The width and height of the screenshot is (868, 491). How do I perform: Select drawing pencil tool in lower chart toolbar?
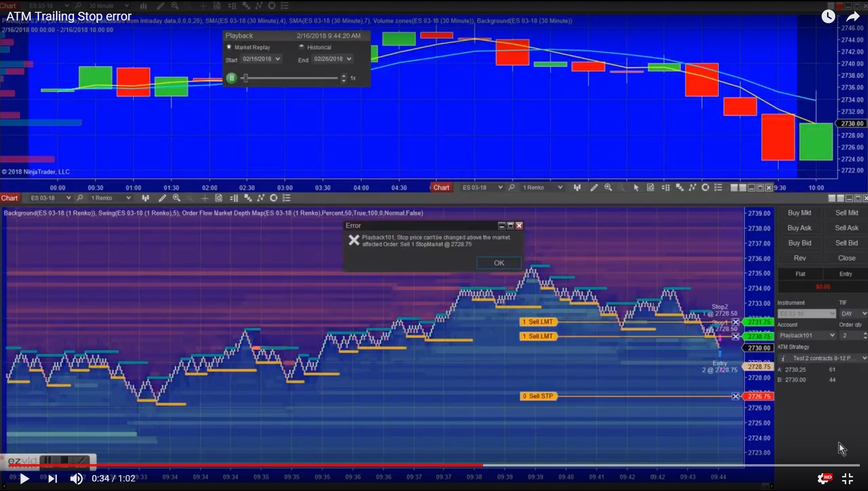[162, 198]
